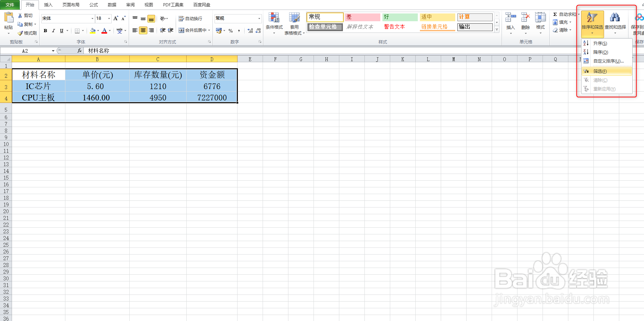The image size is (644, 321).
Task: Click the Name Box showing A2
Action: [x=28, y=51]
